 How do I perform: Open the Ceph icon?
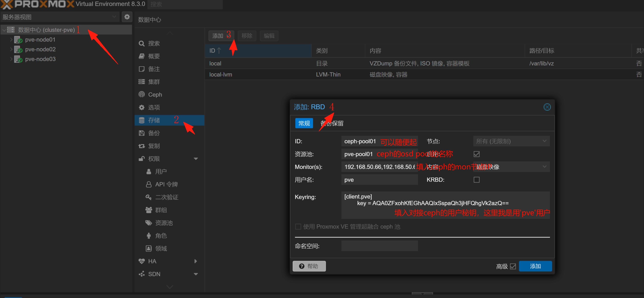tap(141, 94)
